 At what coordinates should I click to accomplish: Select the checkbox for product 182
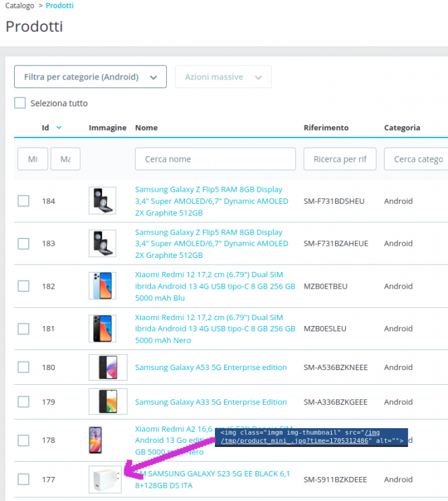[x=23, y=286]
